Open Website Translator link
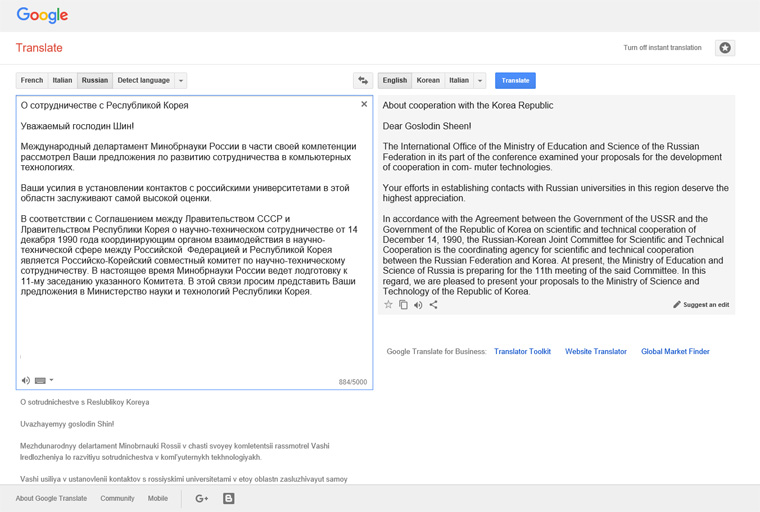Image resolution: width=760 pixels, height=512 pixels. pyautogui.click(x=596, y=352)
